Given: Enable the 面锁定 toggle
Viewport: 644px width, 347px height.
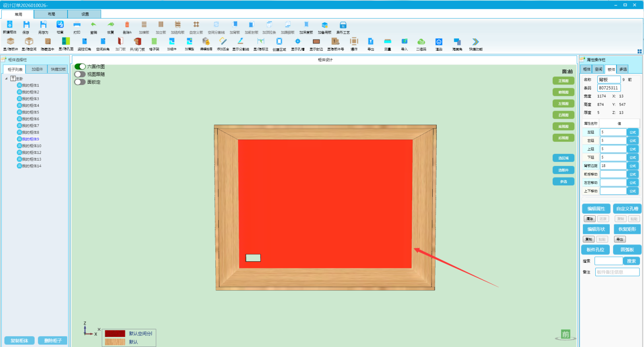Looking at the screenshot, I should point(80,82).
